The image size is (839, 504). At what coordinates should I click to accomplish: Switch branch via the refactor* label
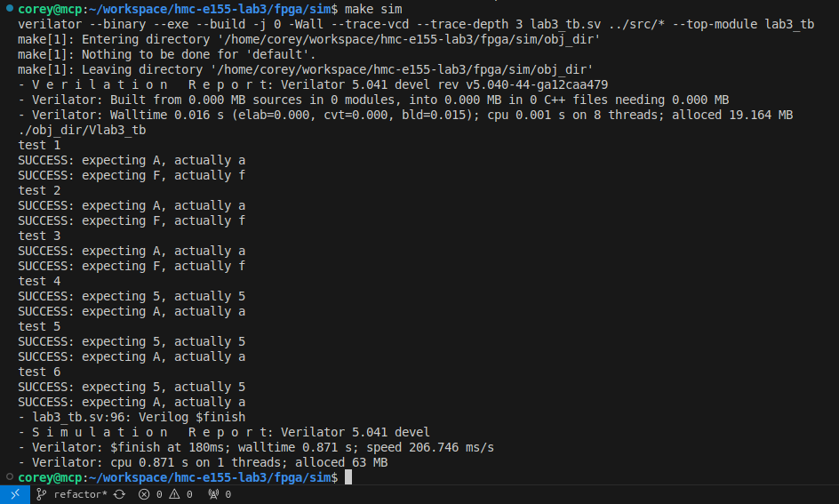coord(80,494)
